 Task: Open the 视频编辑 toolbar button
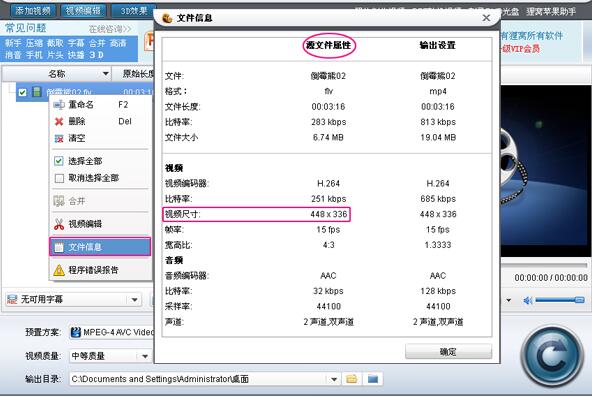(x=83, y=11)
